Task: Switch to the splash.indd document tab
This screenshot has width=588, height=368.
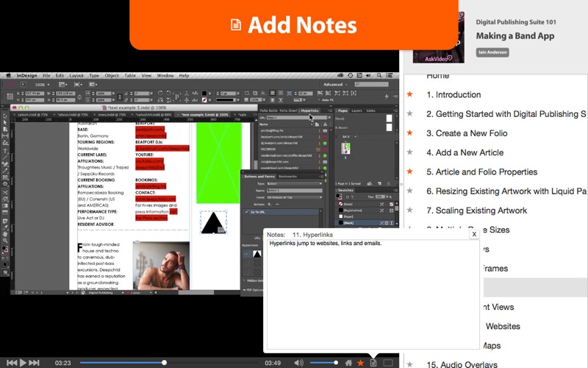Action: click(32, 115)
